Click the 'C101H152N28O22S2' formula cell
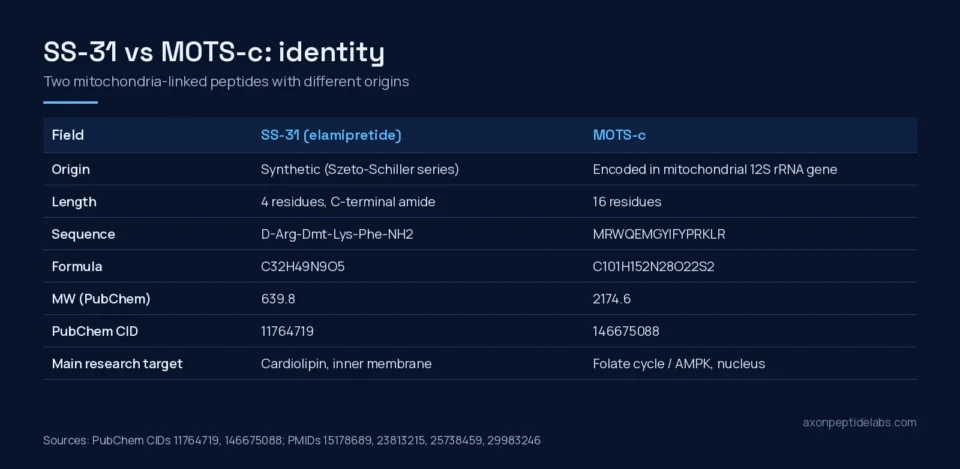This screenshot has height=469, width=960. 653,267
